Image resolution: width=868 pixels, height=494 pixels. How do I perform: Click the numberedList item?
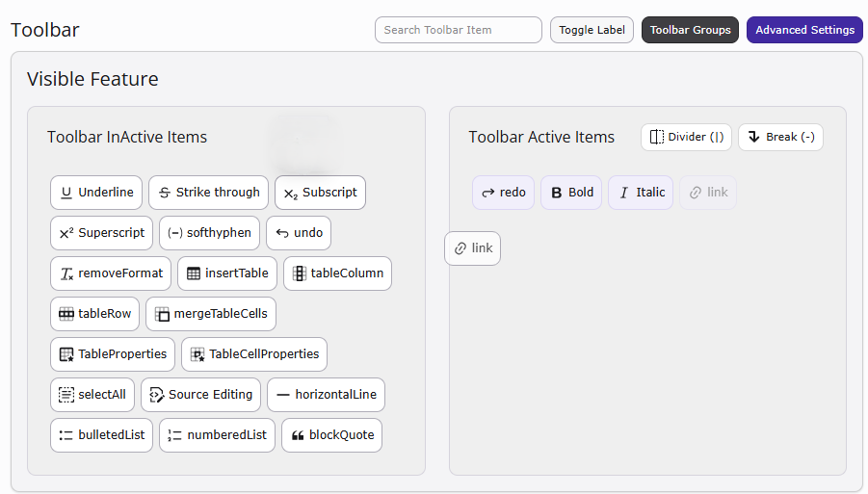pos(217,435)
